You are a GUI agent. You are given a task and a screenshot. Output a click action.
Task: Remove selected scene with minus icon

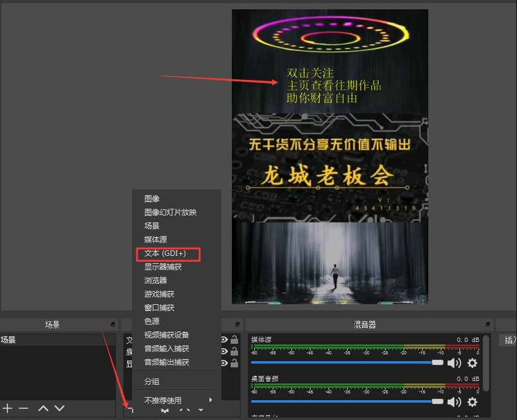click(x=24, y=408)
